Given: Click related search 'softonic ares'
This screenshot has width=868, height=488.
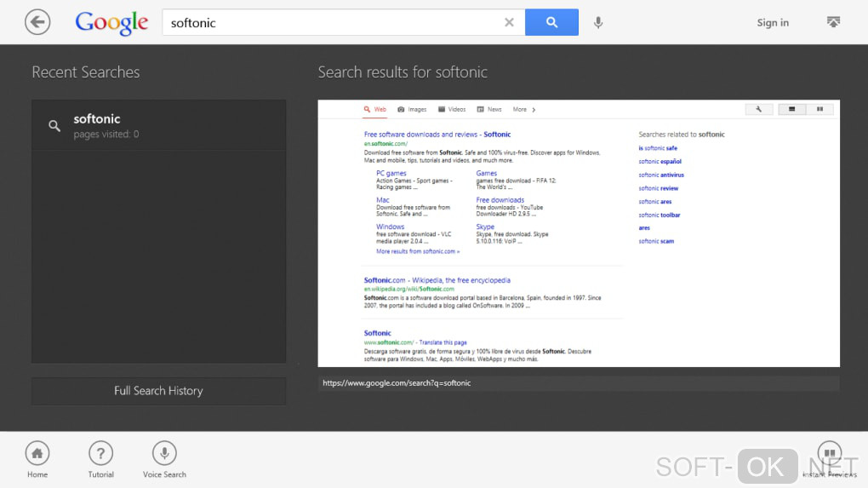Looking at the screenshot, I should click(655, 202).
